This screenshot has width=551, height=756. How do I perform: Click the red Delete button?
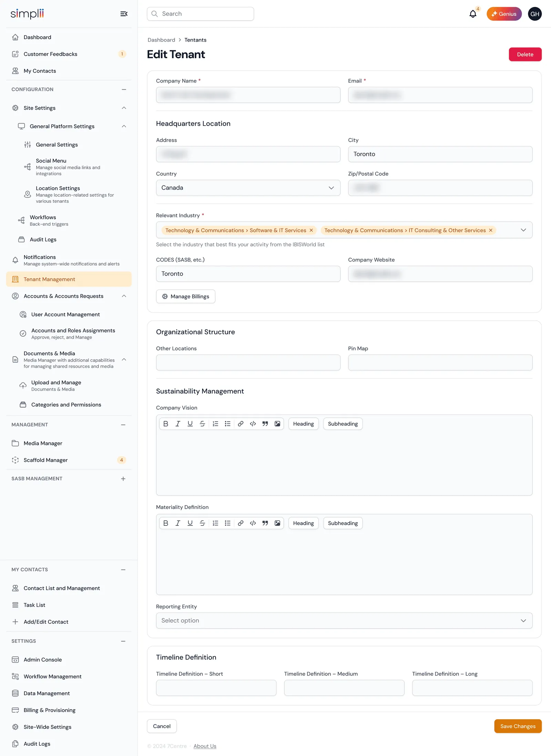(x=525, y=54)
